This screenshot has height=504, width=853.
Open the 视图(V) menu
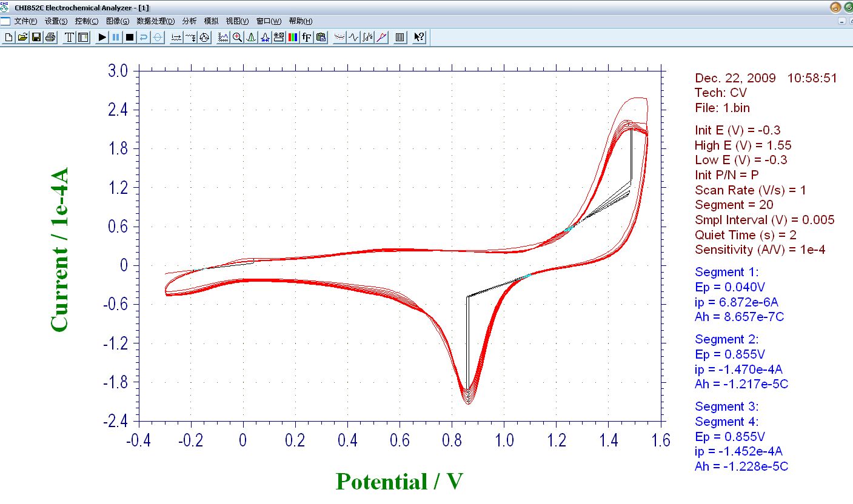[238, 21]
